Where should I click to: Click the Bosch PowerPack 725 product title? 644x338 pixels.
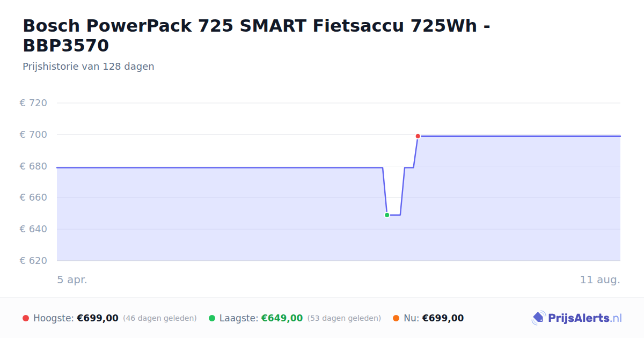(x=257, y=35)
